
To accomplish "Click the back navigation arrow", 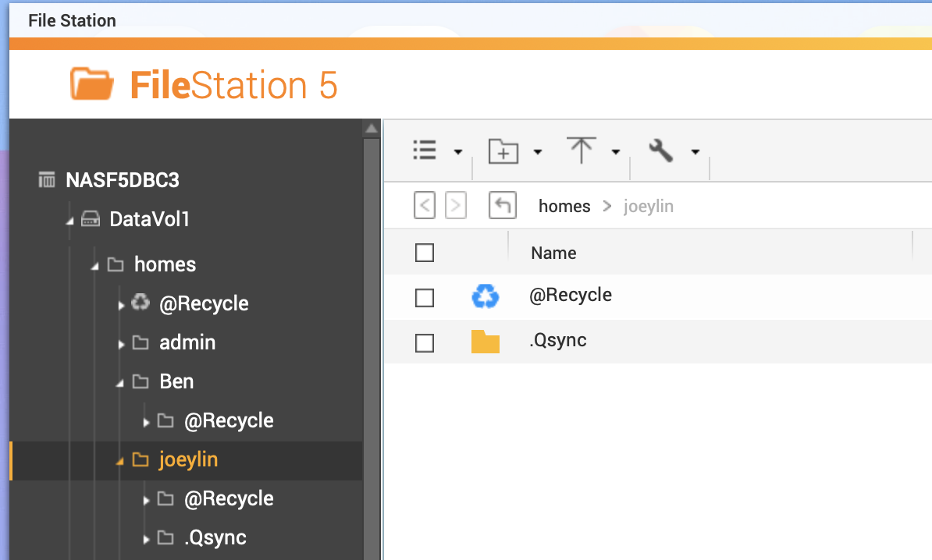I will pyautogui.click(x=424, y=205).
